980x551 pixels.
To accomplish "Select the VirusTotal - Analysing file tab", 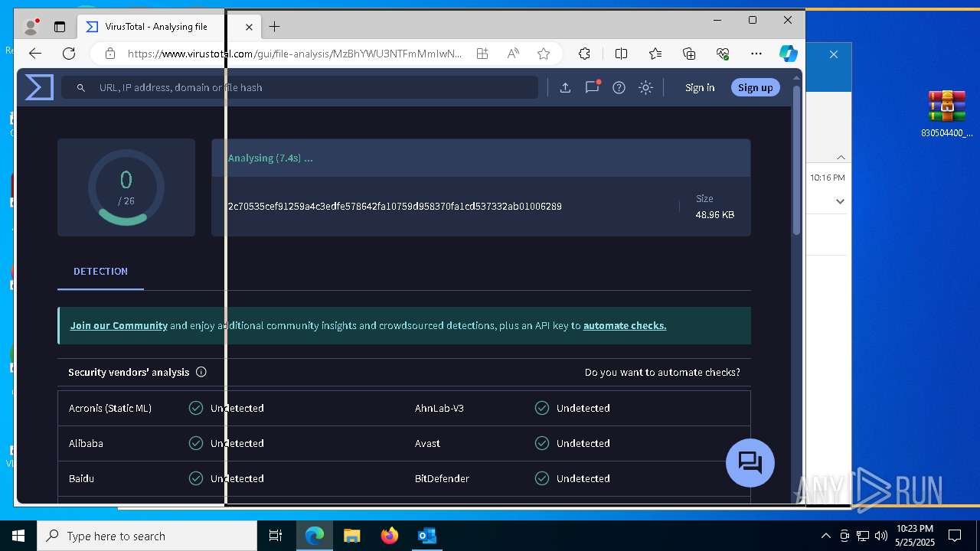I will pos(168,27).
